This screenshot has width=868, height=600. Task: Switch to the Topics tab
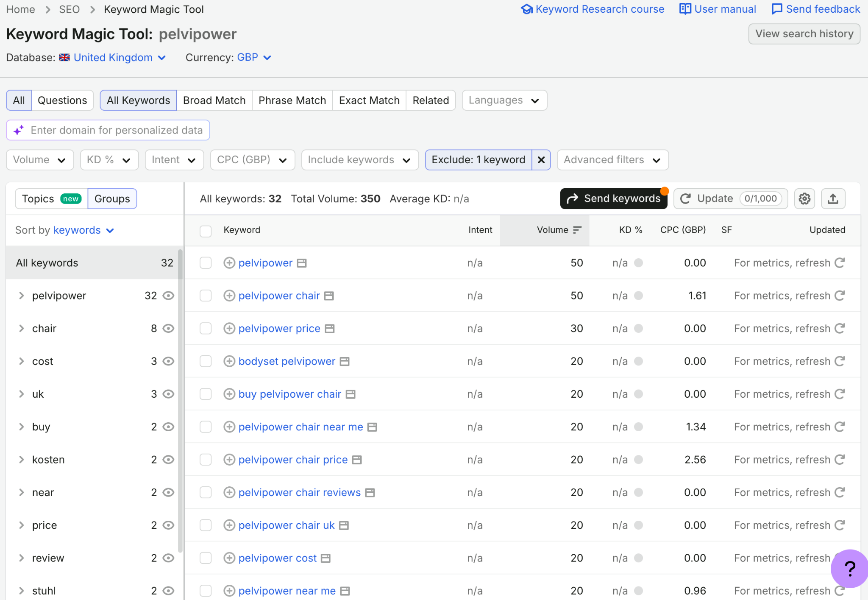51,198
